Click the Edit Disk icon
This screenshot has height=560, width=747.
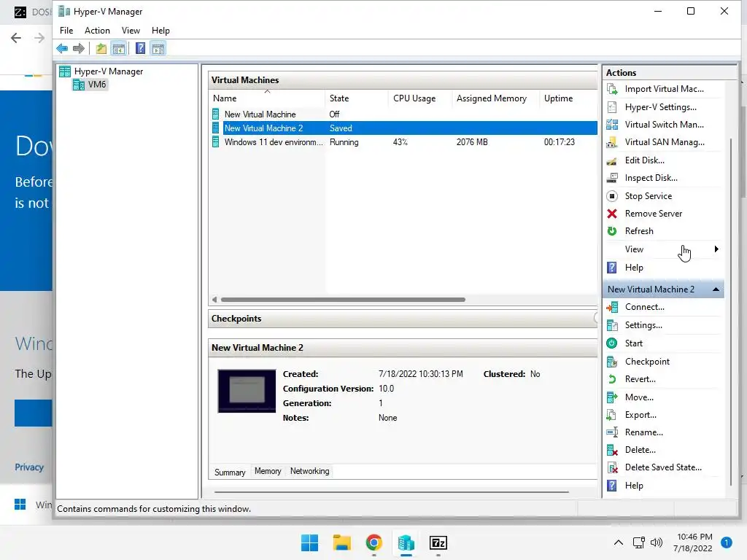pyautogui.click(x=612, y=160)
